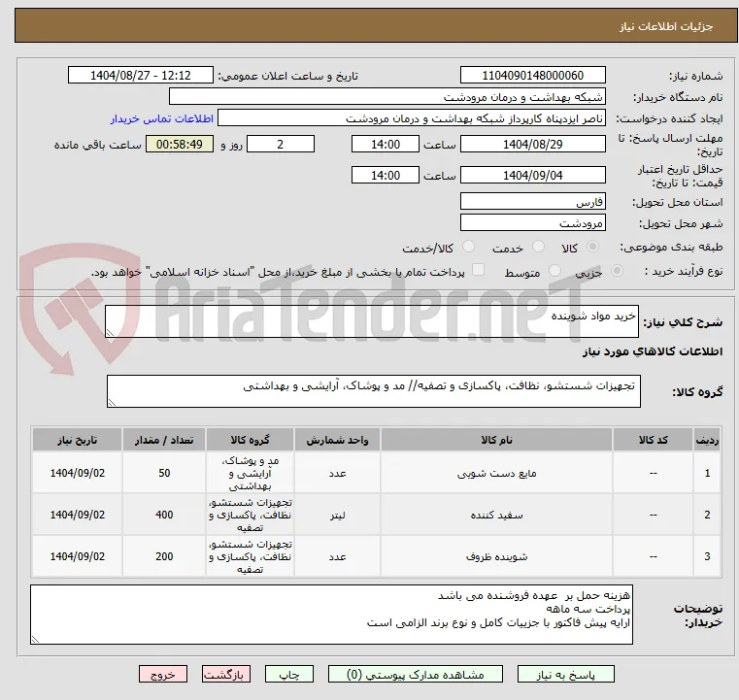
Task: Click the quantity 200 cell
Action: click(x=163, y=556)
